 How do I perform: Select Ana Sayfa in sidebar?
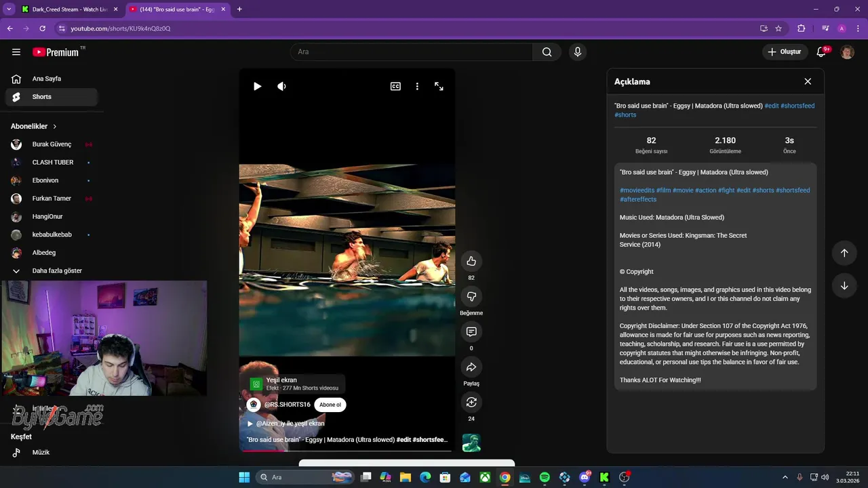click(52, 79)
